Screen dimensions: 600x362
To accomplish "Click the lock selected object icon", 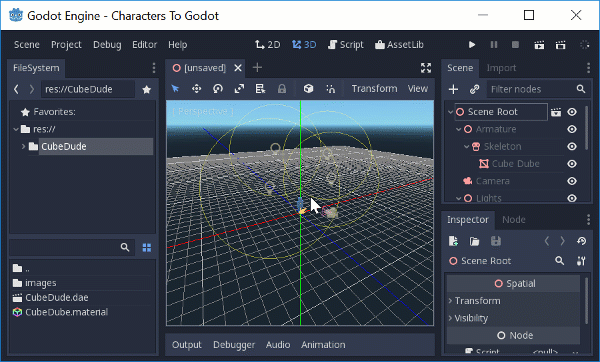I will pos(282,89).
